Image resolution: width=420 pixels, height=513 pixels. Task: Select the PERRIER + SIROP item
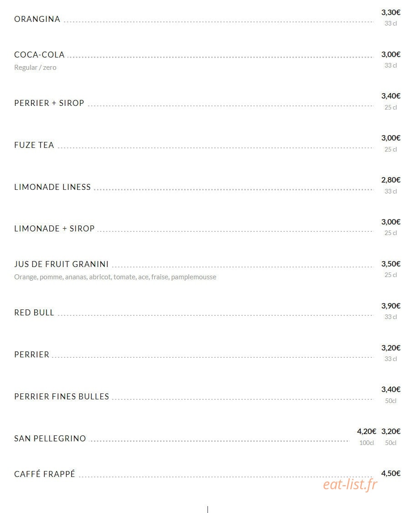(x=49, y=103)
